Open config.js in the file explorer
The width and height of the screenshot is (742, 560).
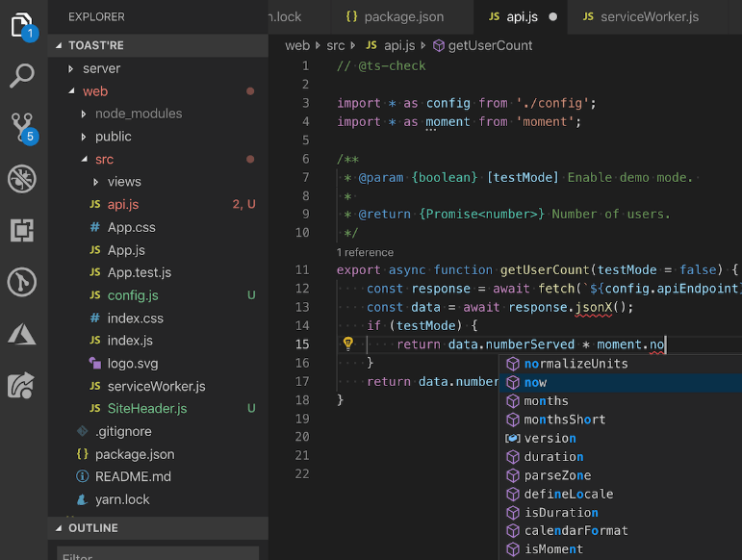(133, 295)
